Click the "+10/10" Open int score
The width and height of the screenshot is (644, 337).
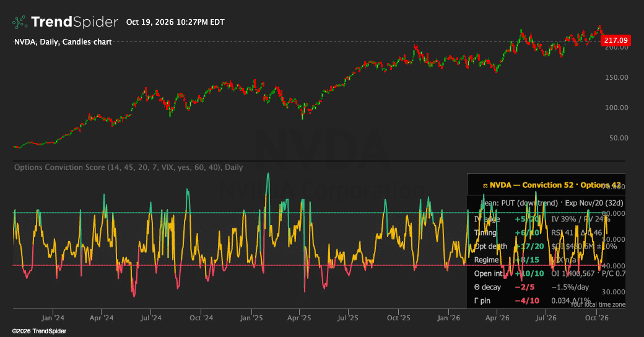[529, 273]
